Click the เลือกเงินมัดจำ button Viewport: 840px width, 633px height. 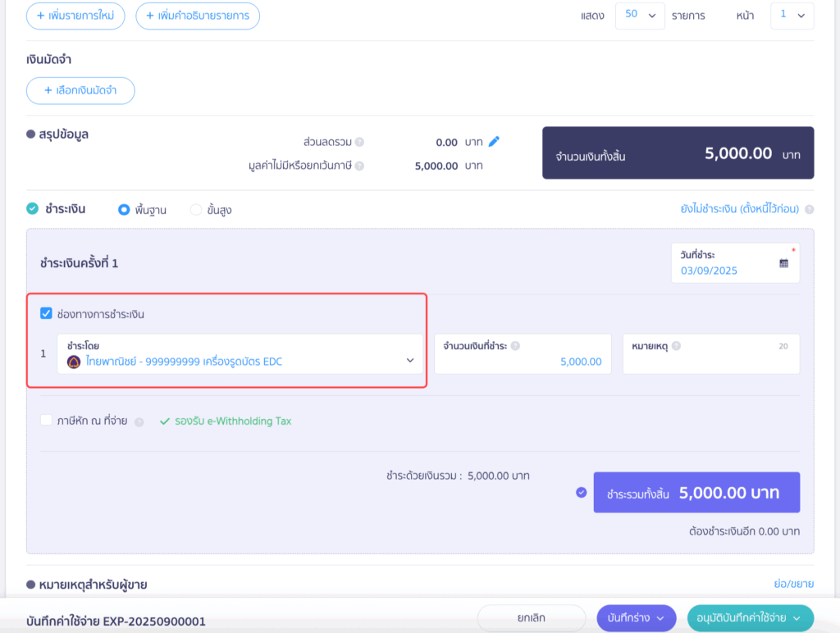[80, 91]
